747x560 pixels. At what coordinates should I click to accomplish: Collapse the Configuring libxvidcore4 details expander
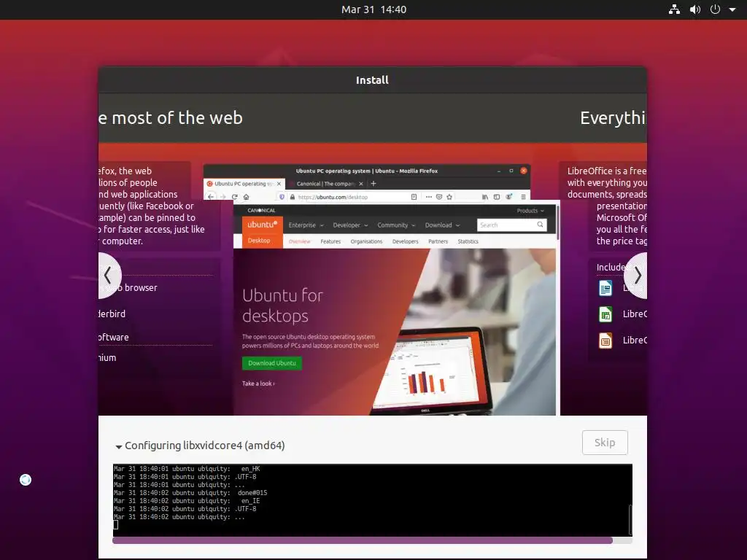coord(119,447)
